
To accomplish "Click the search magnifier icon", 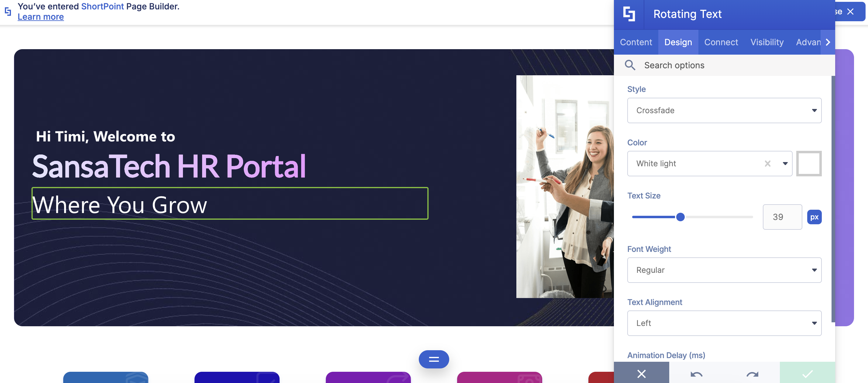I will (630, 65).
